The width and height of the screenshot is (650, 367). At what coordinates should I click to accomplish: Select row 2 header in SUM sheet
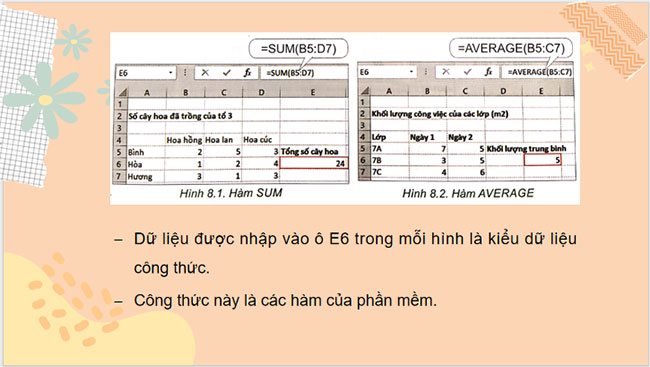120,116
